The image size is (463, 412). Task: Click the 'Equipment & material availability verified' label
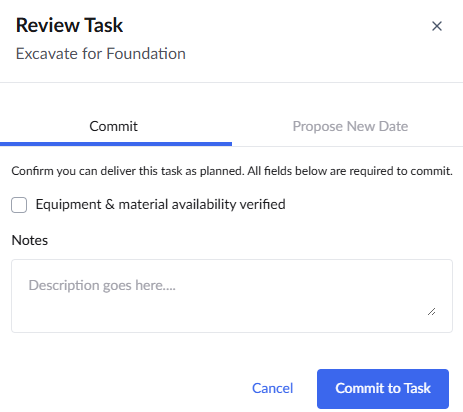(160, 204)
